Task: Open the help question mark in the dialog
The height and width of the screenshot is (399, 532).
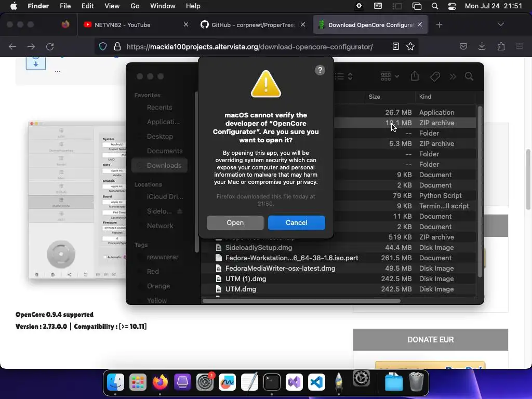Action: pyautogui.click(x=320, y=70)
